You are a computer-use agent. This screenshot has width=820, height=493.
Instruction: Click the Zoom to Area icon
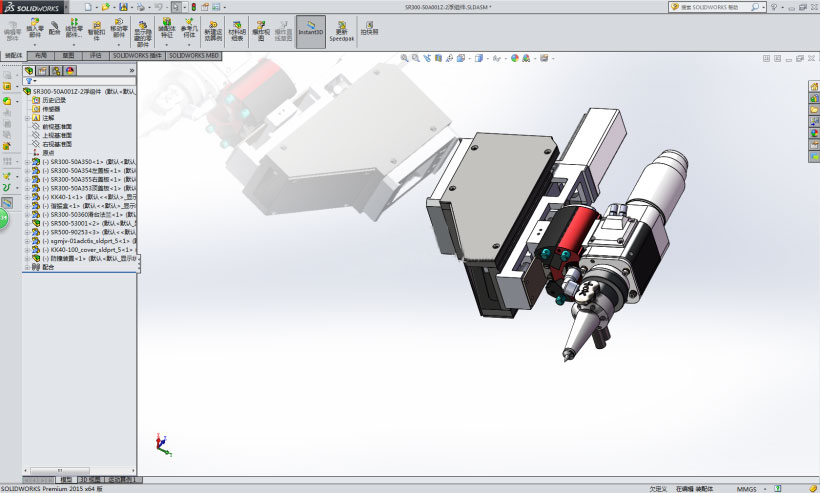tap(415, 58)
